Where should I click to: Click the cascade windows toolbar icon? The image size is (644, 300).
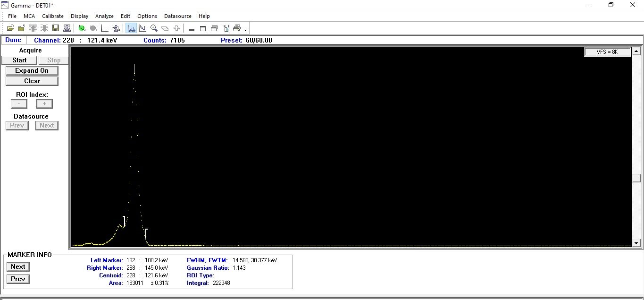tap(214, 28)
